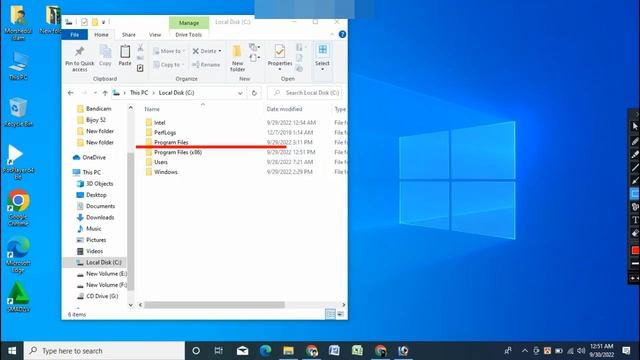Click Pin to Quick access in ribbon
Screen dimensions: 640x360
coord(79,59)
